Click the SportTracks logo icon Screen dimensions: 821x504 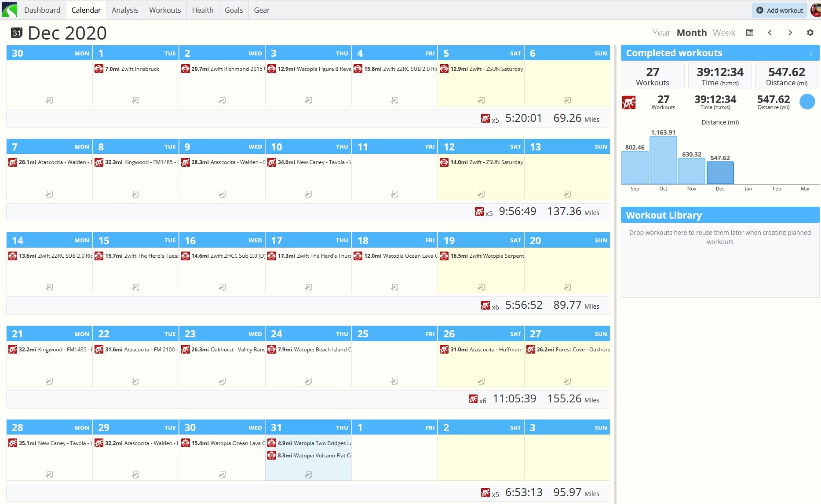(x=9, y=10)
